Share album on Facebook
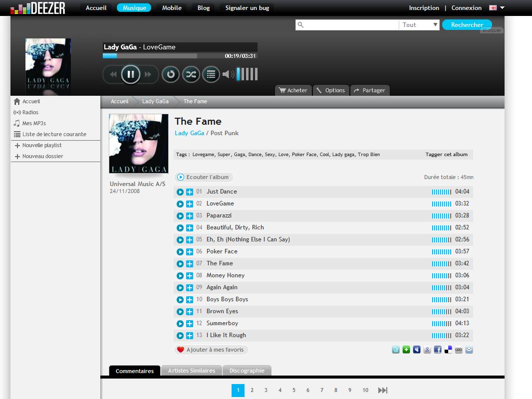 pyautogui.click(x=438, y=350)
